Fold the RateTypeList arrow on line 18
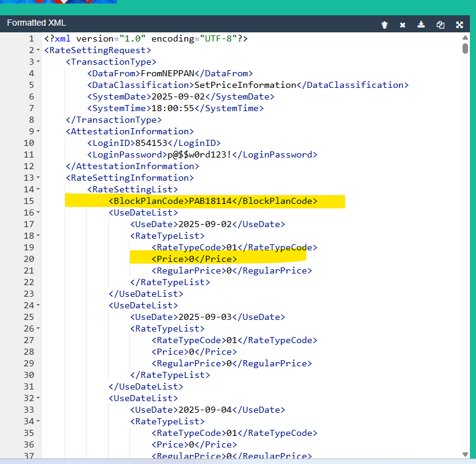 point(38,236)
